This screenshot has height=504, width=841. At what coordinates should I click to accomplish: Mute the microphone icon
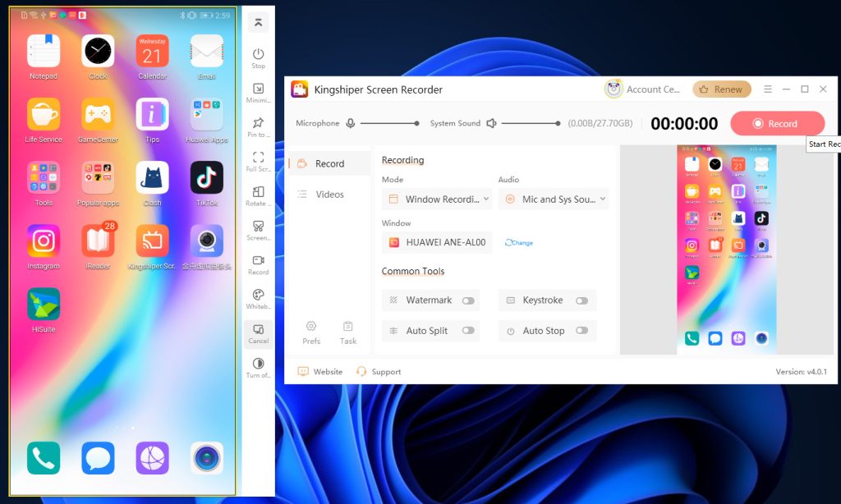pyautogui.click(x=351, y=123)
